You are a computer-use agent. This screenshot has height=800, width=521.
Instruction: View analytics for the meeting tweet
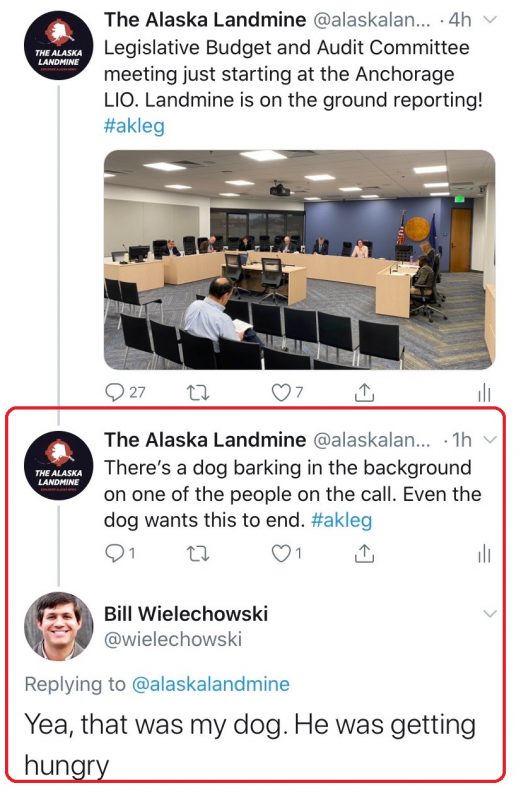[484, 393]
